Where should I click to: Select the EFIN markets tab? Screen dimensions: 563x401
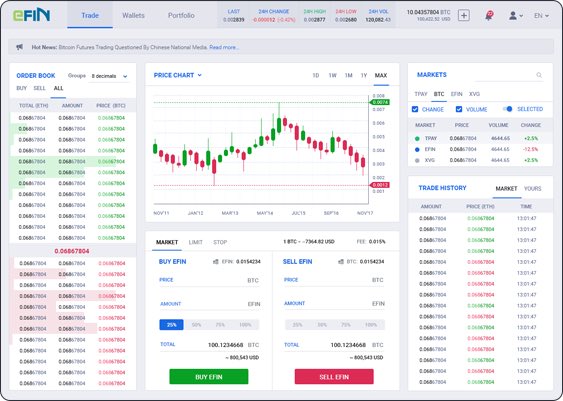(x=457, y=94)
